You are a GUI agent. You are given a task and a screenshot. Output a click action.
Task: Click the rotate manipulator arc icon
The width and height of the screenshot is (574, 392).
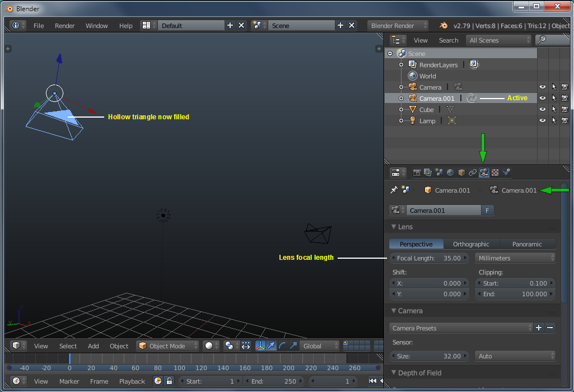282,346
